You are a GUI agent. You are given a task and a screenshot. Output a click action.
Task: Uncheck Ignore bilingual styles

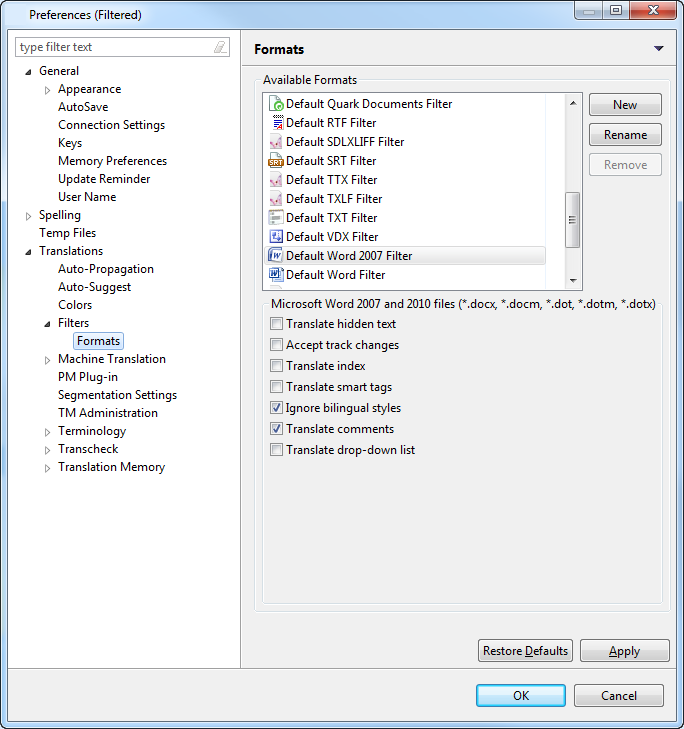[276, 408]
